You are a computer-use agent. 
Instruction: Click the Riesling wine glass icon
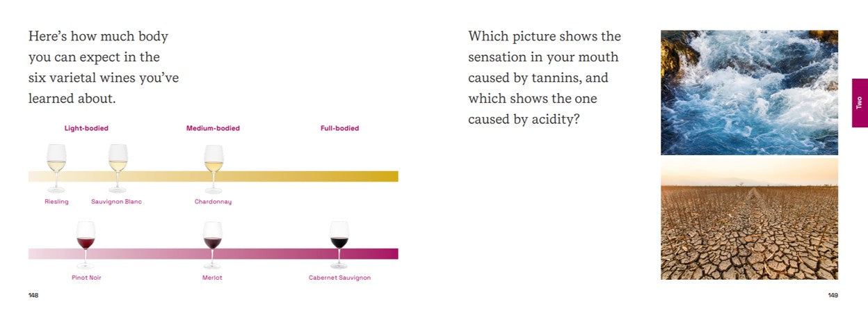(x=56, y=167)
